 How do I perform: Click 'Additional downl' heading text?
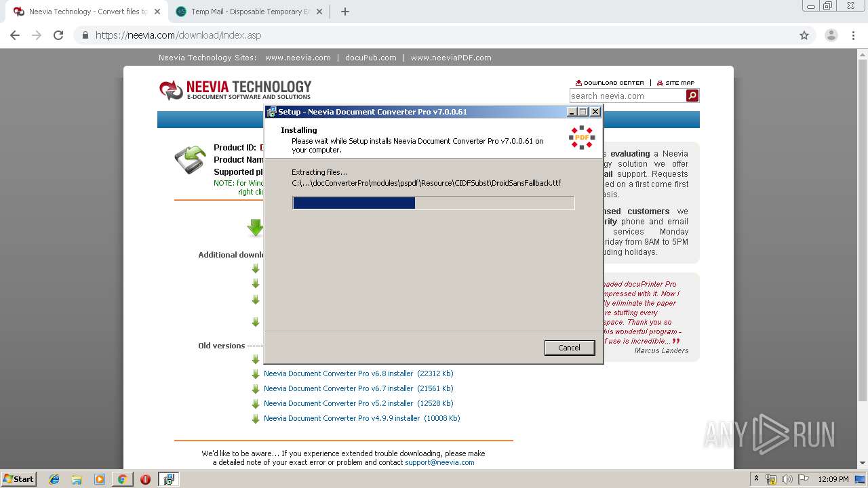coord(231,255)
